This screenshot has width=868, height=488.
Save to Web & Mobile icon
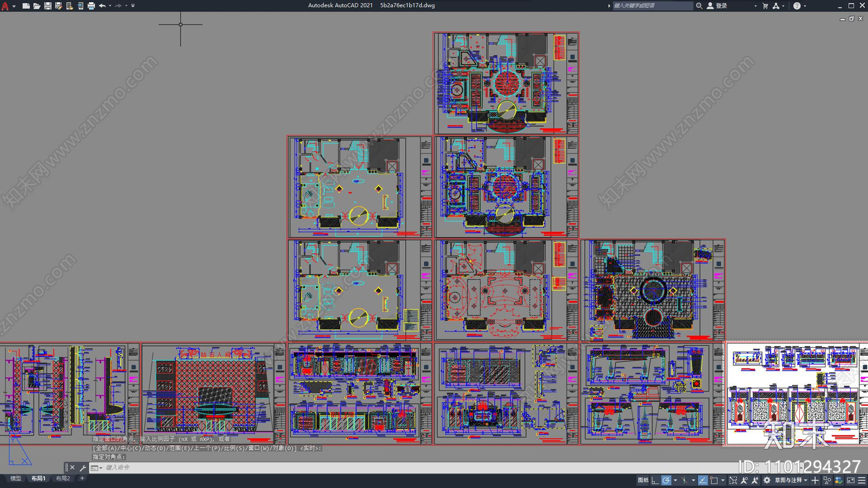[80, 6]
